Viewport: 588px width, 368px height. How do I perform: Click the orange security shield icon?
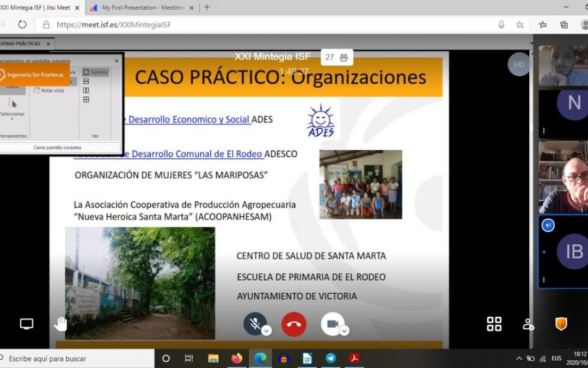pos(561,324)
